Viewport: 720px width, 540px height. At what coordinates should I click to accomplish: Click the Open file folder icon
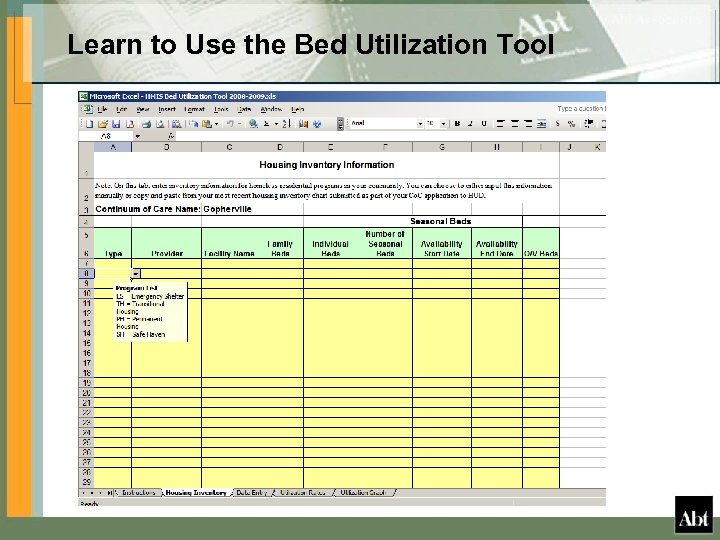click(103, 124)
